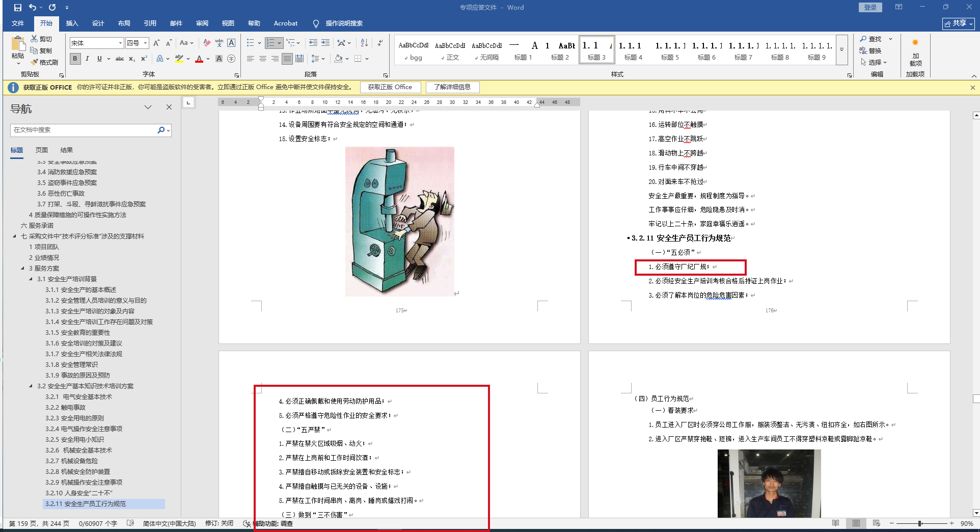The width and height of the screenshot is (980, 532).
Task: Click the 共享 share button
Action: (959, 23)
